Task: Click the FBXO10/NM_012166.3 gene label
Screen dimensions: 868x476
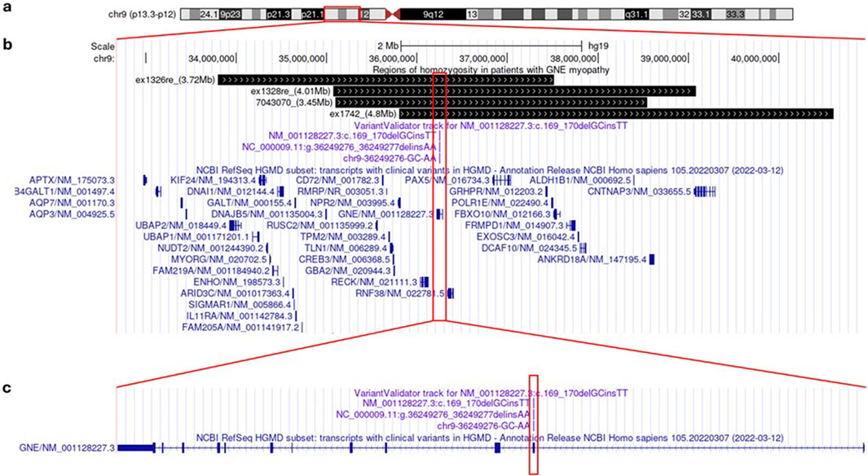Action: [x=502, y=214]
